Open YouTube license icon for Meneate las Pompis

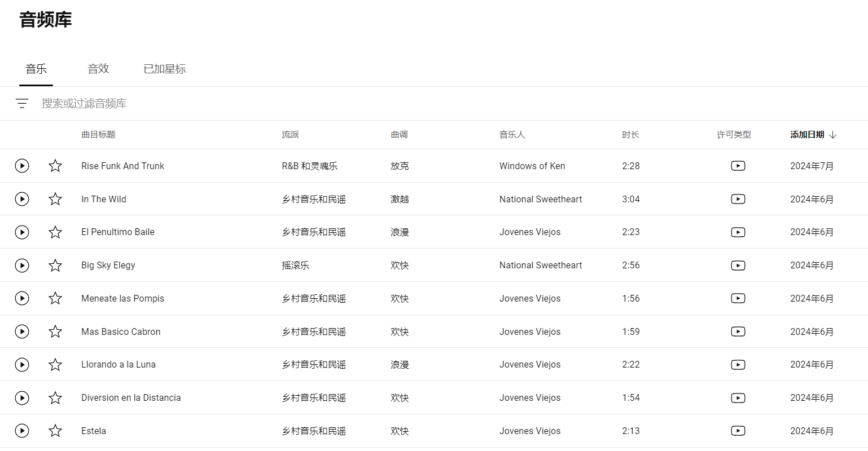pos(738,298)
